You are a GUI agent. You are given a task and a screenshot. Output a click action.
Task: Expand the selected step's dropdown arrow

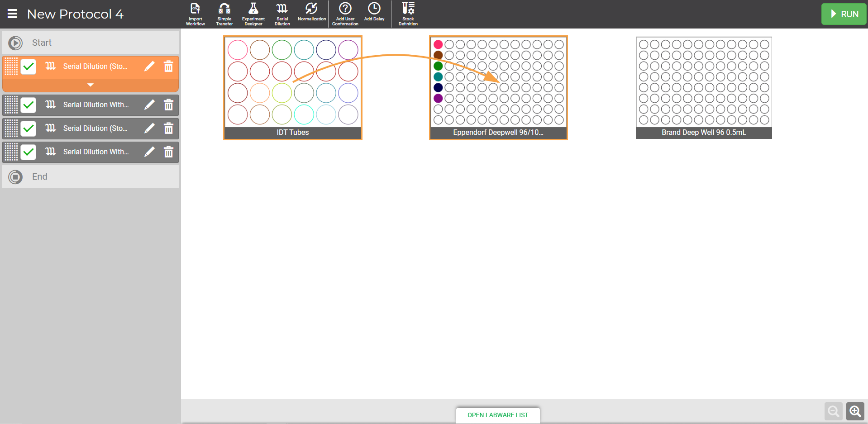(x=91, y=85)
